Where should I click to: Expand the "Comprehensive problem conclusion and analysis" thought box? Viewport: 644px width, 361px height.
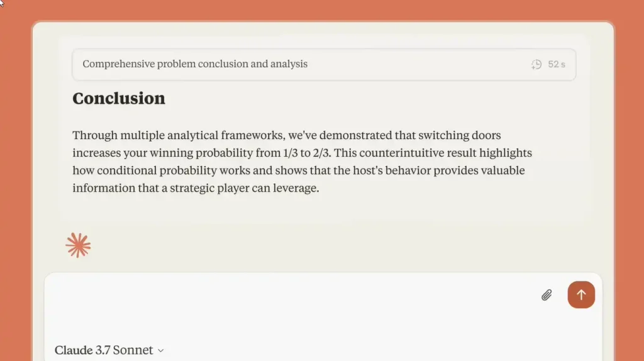[195, 64]
